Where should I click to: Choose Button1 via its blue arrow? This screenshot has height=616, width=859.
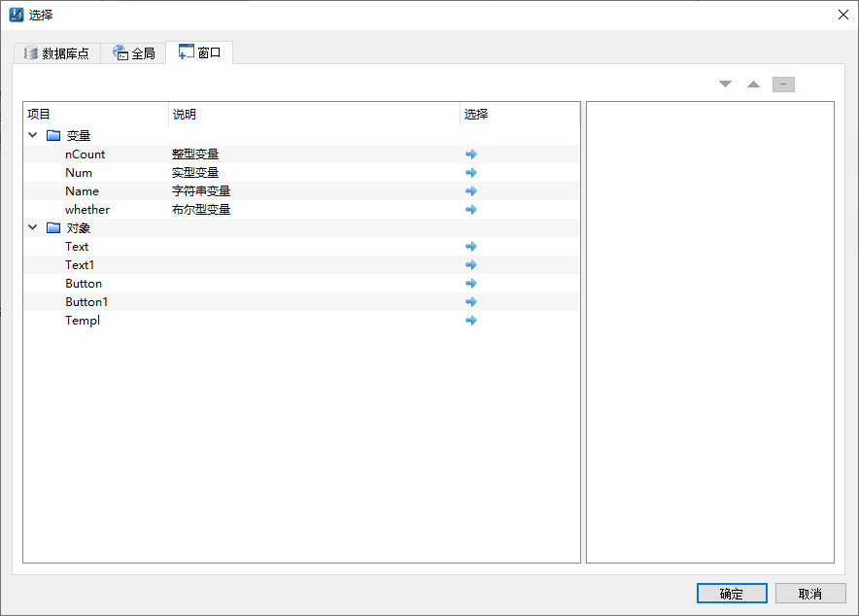tap(470, 302)
